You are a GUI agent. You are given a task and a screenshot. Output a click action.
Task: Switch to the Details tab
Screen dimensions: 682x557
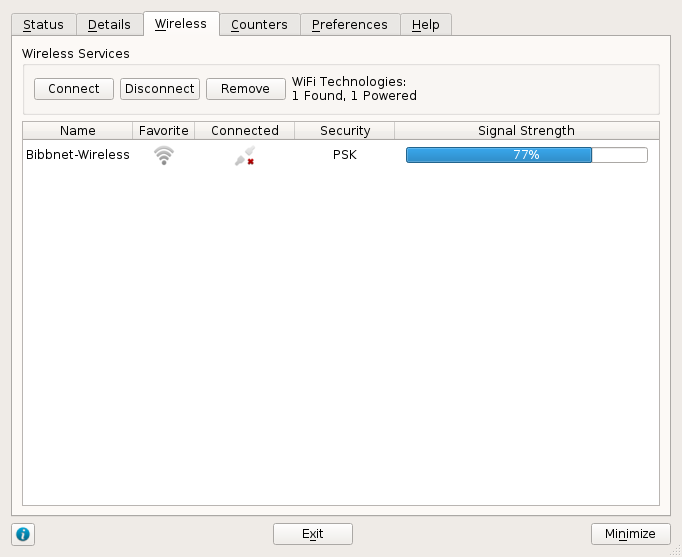[x=109, y=24]
